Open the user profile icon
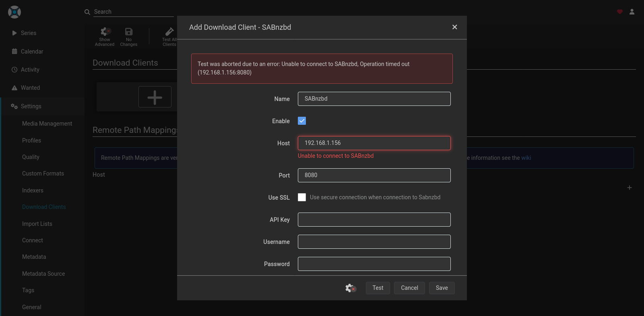The height and width of the screenshot is (316, 644). coord(632,12)
